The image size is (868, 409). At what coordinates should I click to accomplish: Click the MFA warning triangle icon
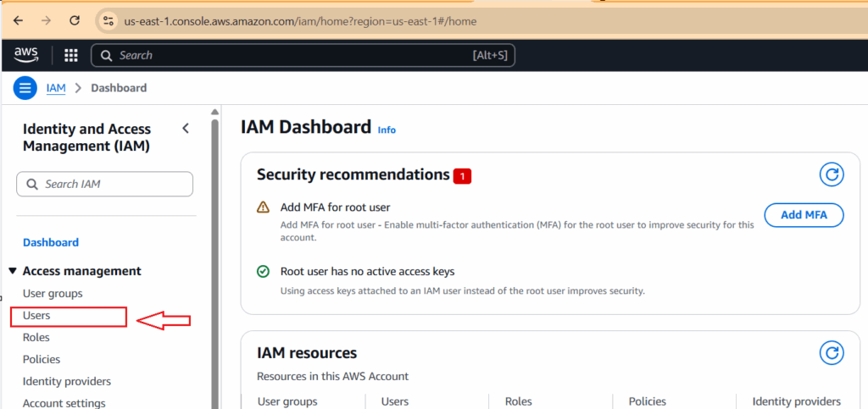(263, 207)
